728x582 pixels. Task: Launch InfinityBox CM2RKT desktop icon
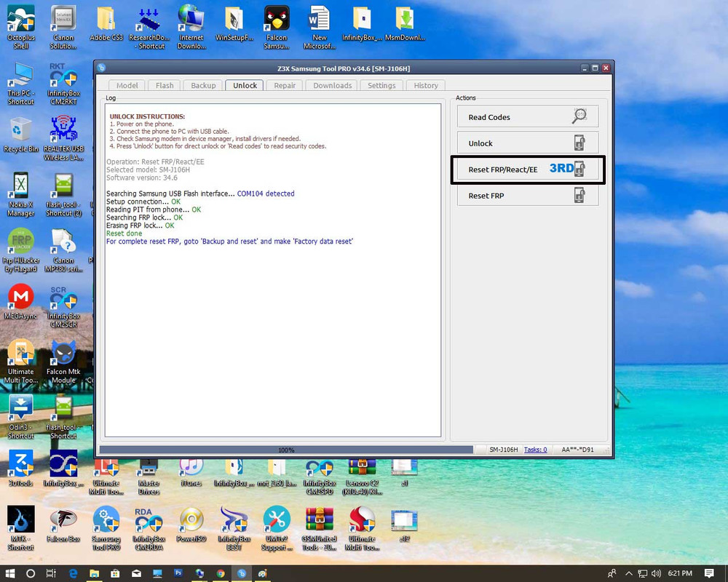[x=63, y=84]
